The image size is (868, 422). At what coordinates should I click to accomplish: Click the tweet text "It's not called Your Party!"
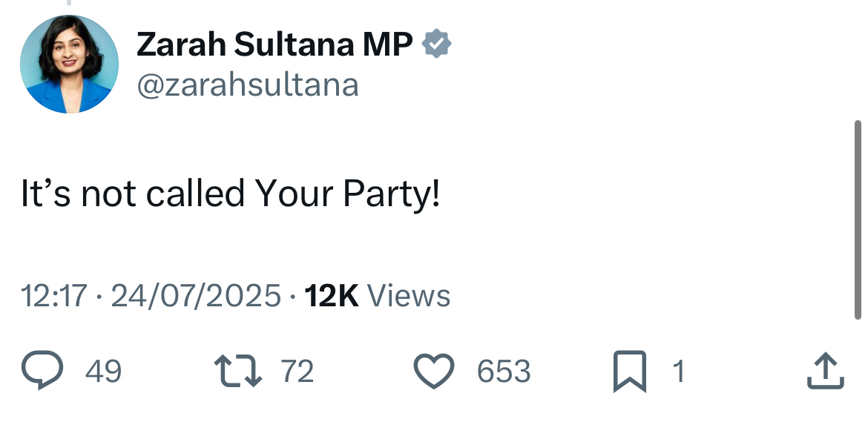point(230,194)
